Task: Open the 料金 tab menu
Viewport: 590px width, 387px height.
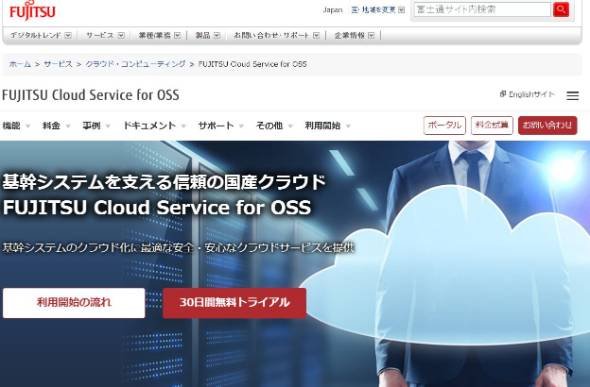Action: point(56,126)
